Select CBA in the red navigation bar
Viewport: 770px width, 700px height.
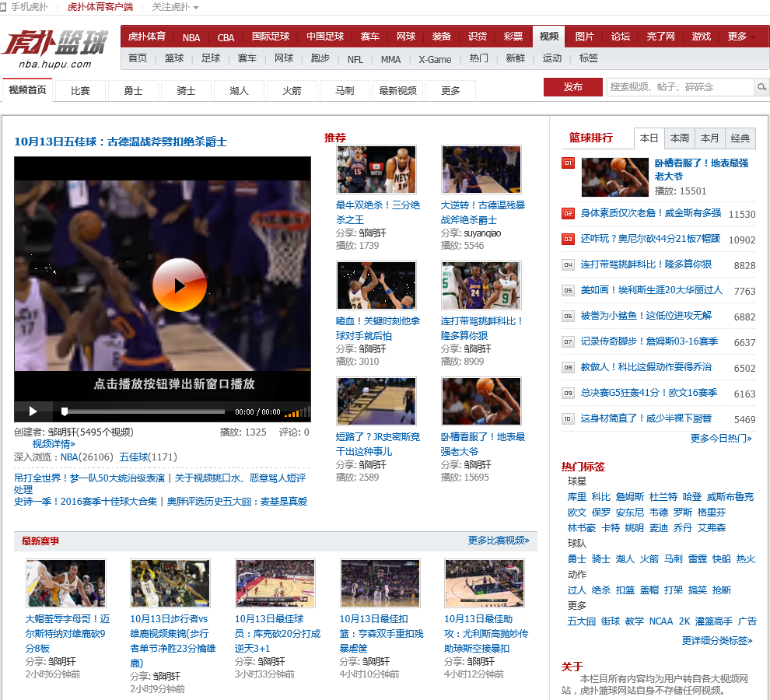click(226, 37)
